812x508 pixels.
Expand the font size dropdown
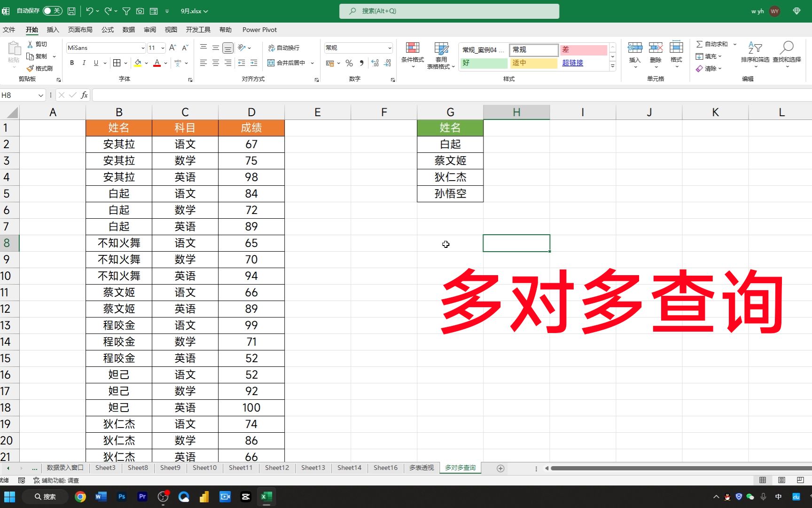(x=163, y=48)
